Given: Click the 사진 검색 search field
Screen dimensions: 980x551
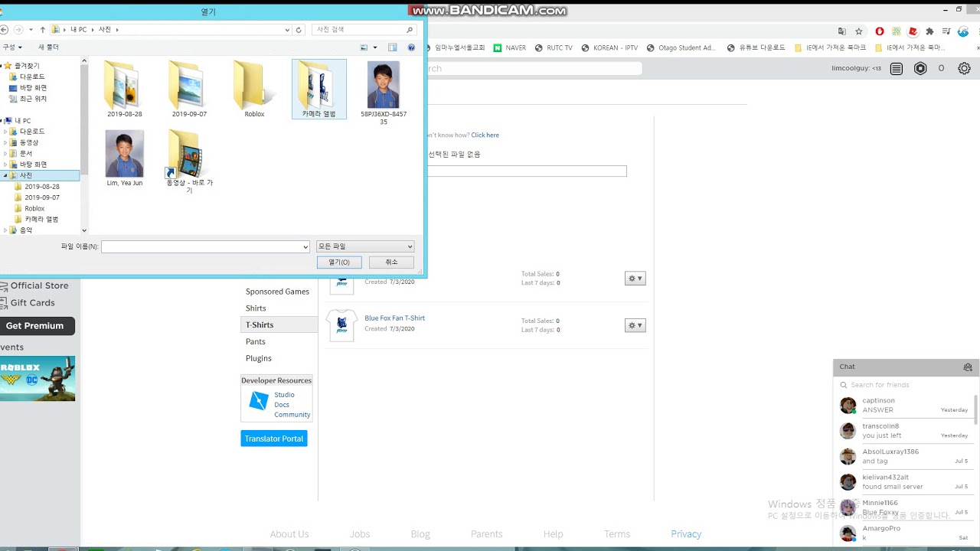Looking at the screenshot, I should tap(364, 30).
